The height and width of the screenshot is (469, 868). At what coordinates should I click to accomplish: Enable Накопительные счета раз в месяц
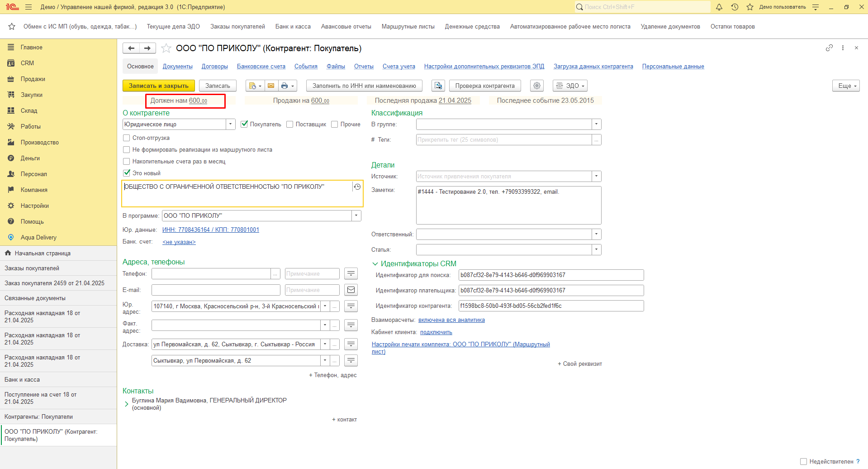click(127, 161)
